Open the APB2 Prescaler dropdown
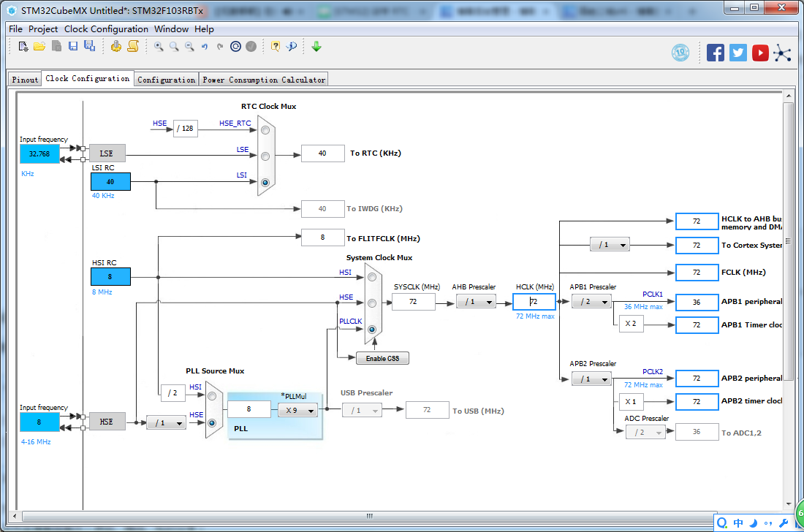The image size is (804, 532). 591,379
